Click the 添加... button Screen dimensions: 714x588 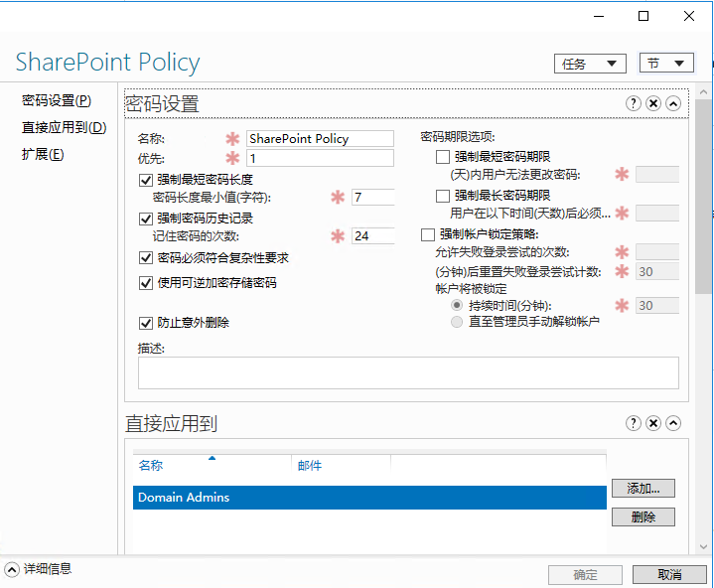point(643,489)
